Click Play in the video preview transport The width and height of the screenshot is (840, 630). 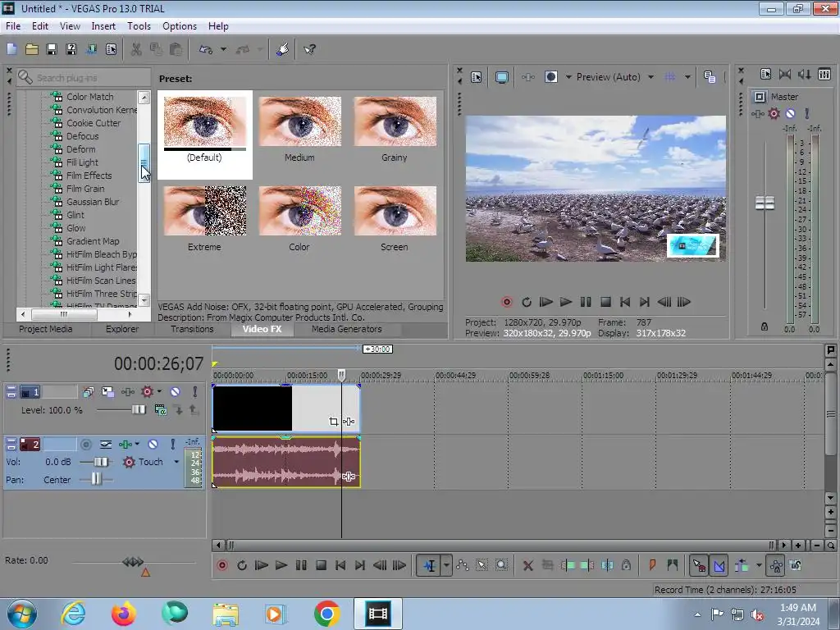point(566,302)
